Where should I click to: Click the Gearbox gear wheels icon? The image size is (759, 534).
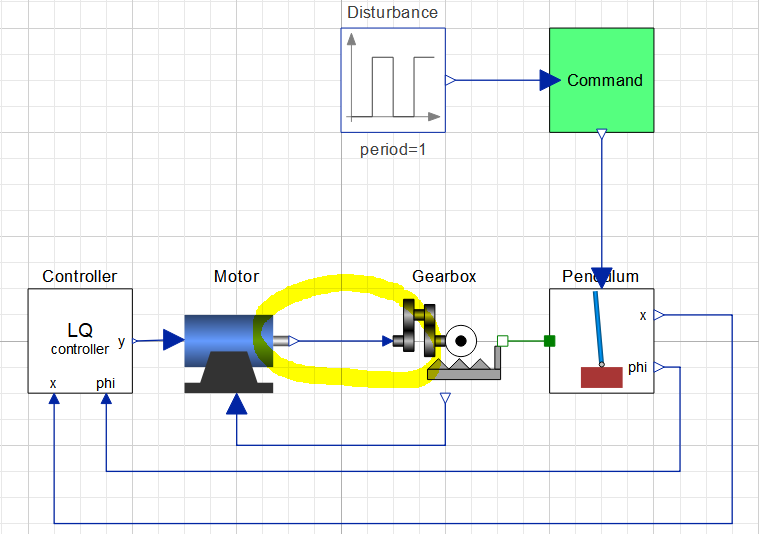[x=419, y=327]
